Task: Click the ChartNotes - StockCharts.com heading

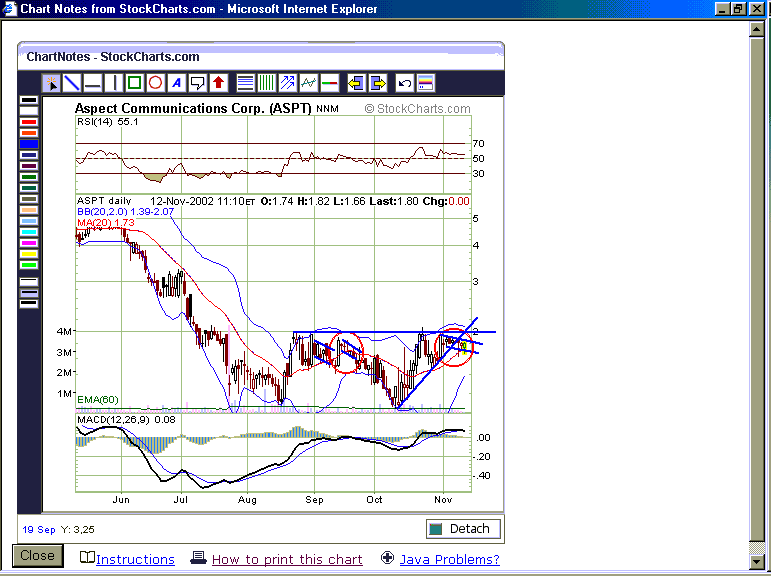Action: pos(113,57)
